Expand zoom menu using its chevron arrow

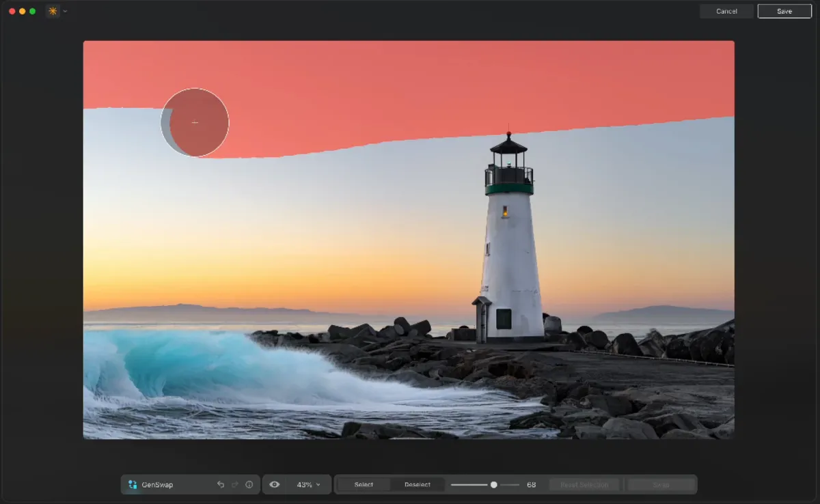pos(318,485)
